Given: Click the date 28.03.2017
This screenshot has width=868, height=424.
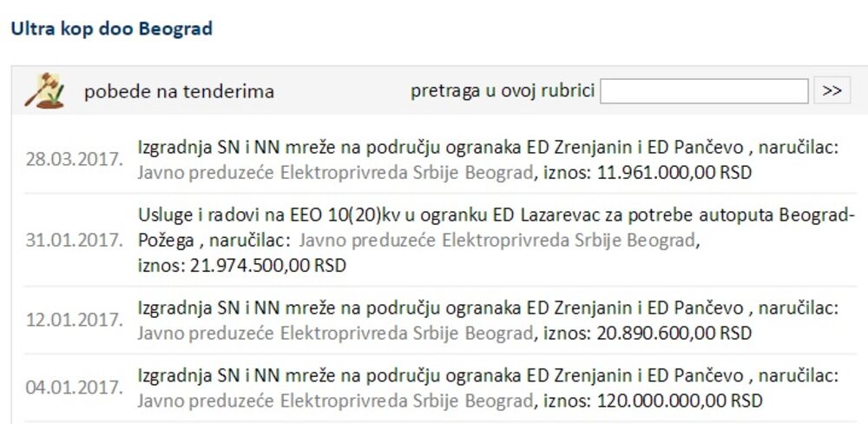Looking at the screenshot, I should coord(74,161).
